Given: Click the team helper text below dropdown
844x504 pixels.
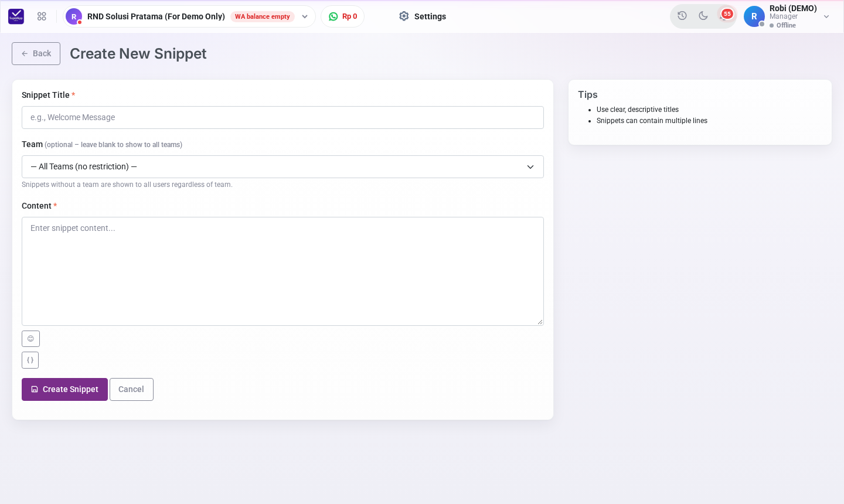Looking at the screenshot, I should coord(127,185).
